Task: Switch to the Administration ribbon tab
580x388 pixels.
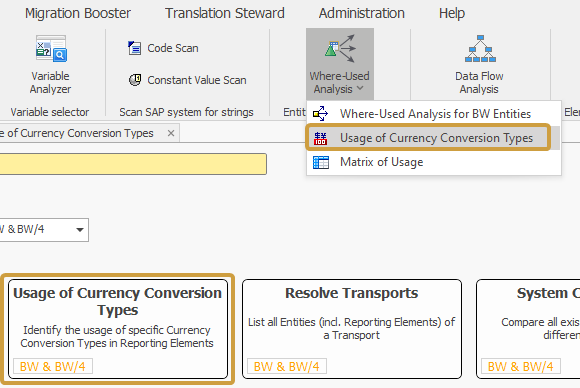Action: [362, 13]
